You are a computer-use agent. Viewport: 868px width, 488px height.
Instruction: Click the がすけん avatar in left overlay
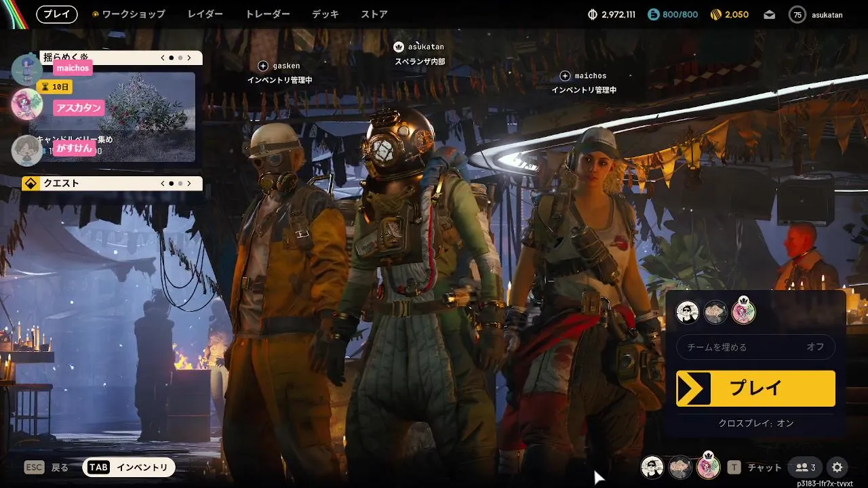click(27, 150)
